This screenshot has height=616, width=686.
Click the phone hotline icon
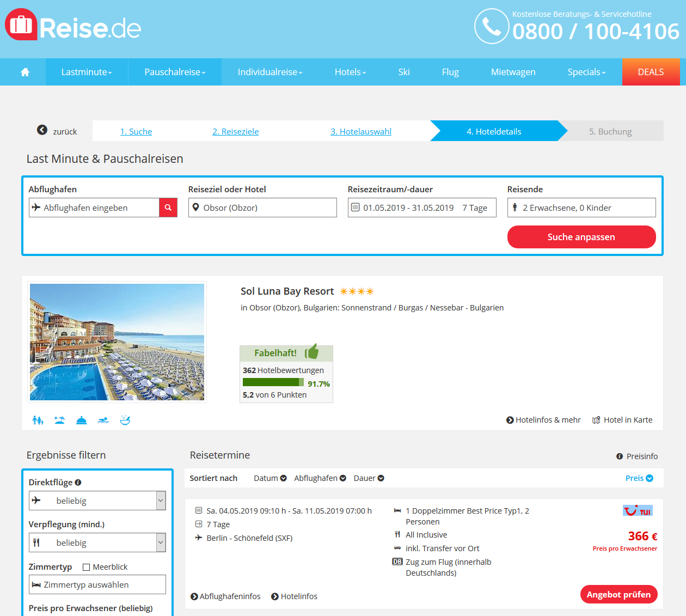pyautogui.click(x=492, y=26)
